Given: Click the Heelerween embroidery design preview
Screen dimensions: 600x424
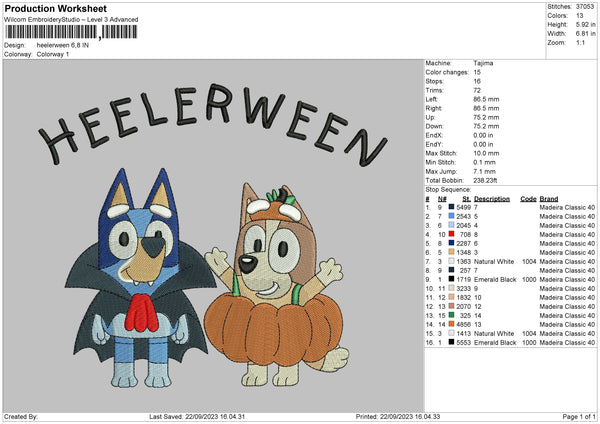Looking at the screenshot, I should tap(214, 236).
